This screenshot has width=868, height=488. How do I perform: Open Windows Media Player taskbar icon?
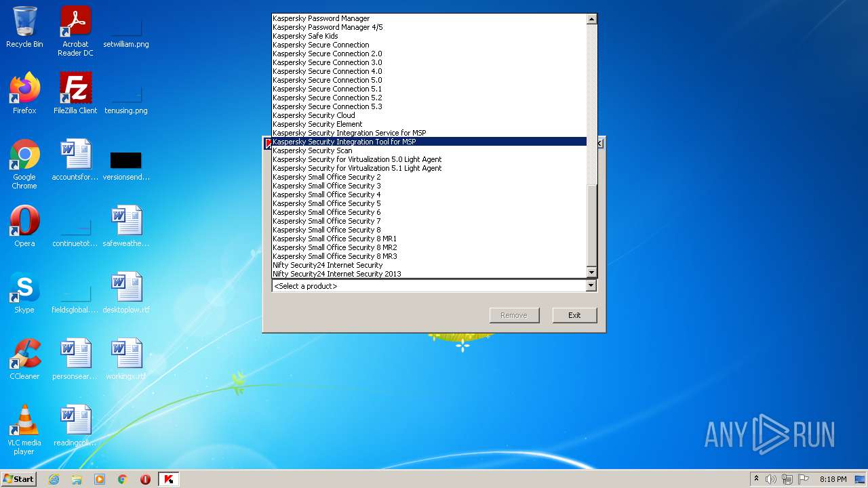point(100,479)
